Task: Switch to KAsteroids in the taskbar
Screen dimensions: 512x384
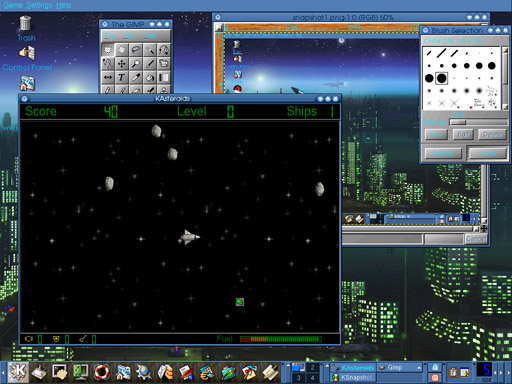Action: 353,368
